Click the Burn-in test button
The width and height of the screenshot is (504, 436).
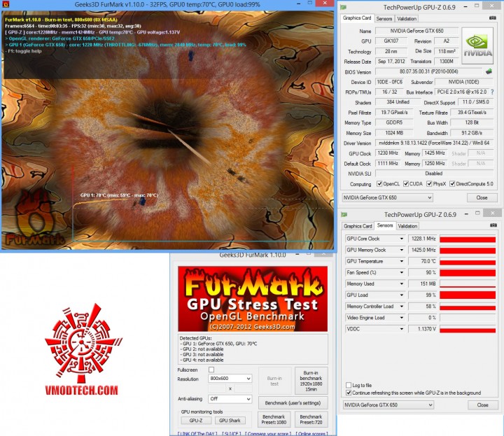click(274, 381)
